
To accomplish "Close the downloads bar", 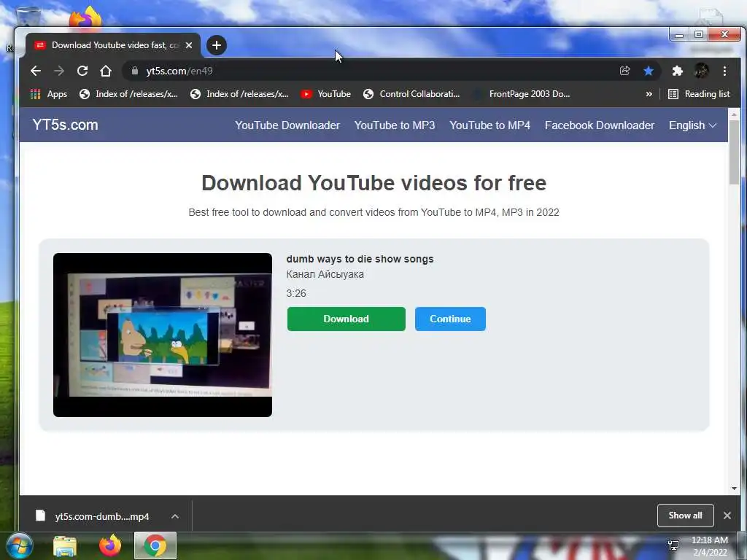I will click(x=727, y=516).
